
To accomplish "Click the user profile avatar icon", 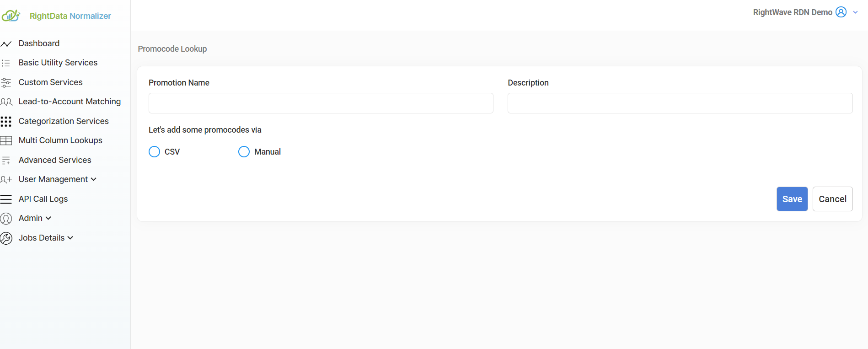I will tap(841, 12).
